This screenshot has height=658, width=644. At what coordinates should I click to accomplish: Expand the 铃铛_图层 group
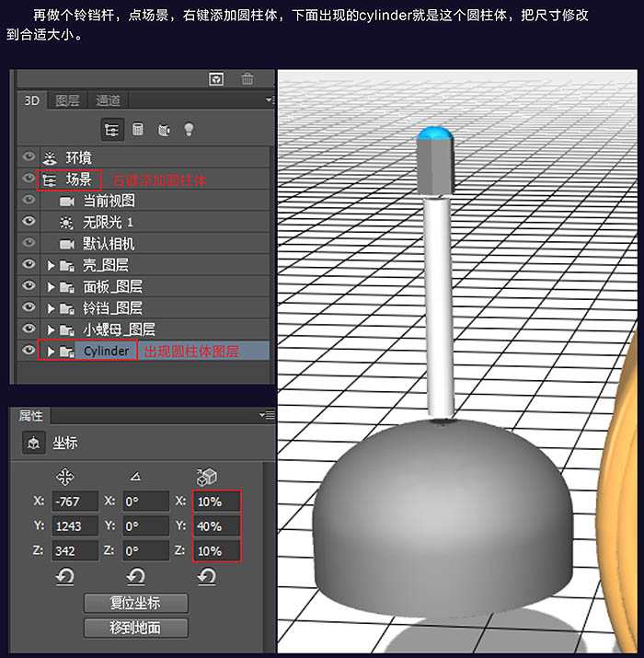pyautogui.click(x=51, y=308)
